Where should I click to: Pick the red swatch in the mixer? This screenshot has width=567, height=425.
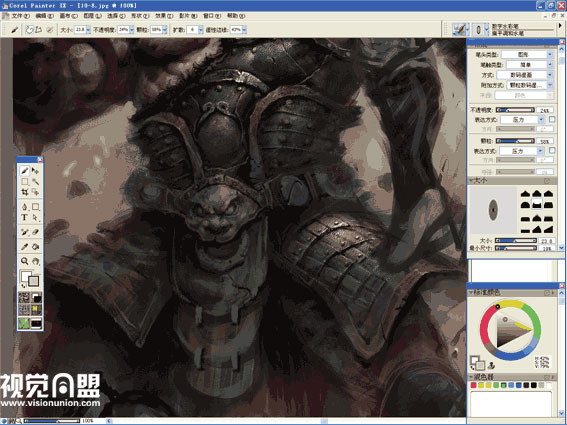point(473,386)
